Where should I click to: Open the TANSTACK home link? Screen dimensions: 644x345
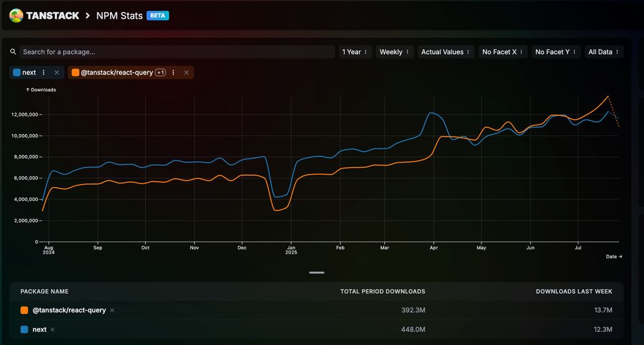tap(53, 15)
